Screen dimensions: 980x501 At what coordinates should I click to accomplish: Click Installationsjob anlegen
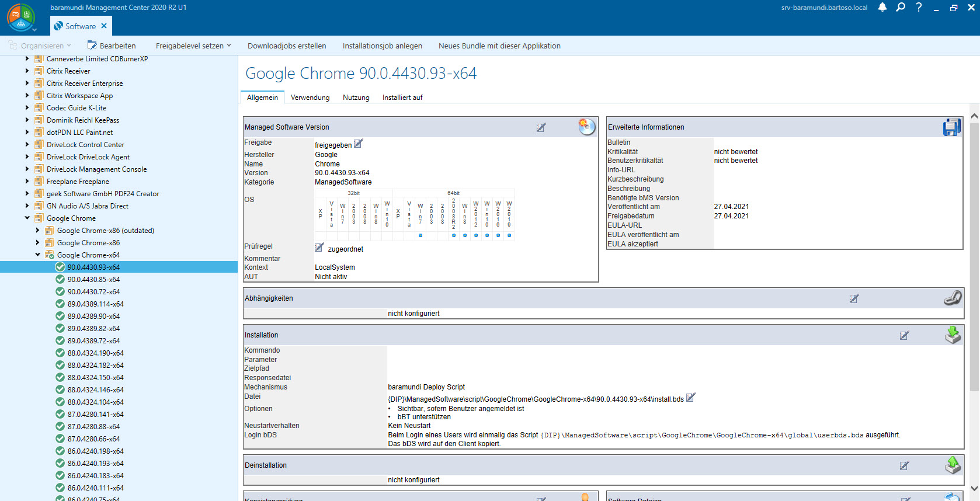pos(383,46)
